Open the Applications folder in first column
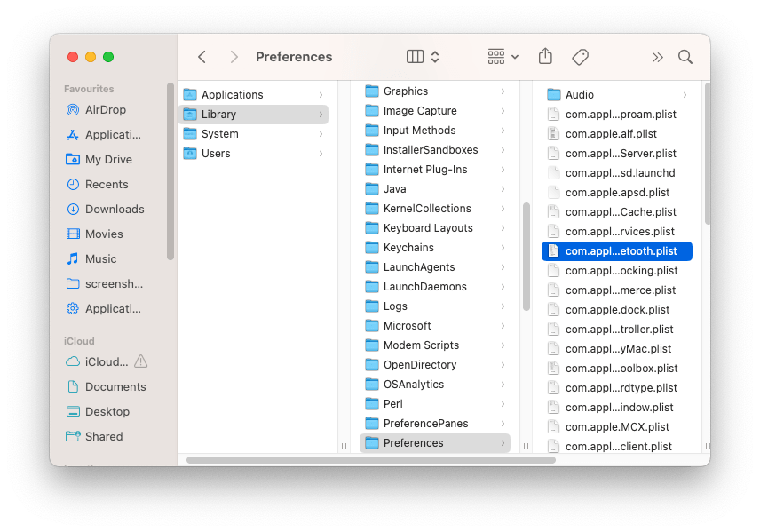The width and height of the screenshot is (760, 532). (x=232, y=95)
